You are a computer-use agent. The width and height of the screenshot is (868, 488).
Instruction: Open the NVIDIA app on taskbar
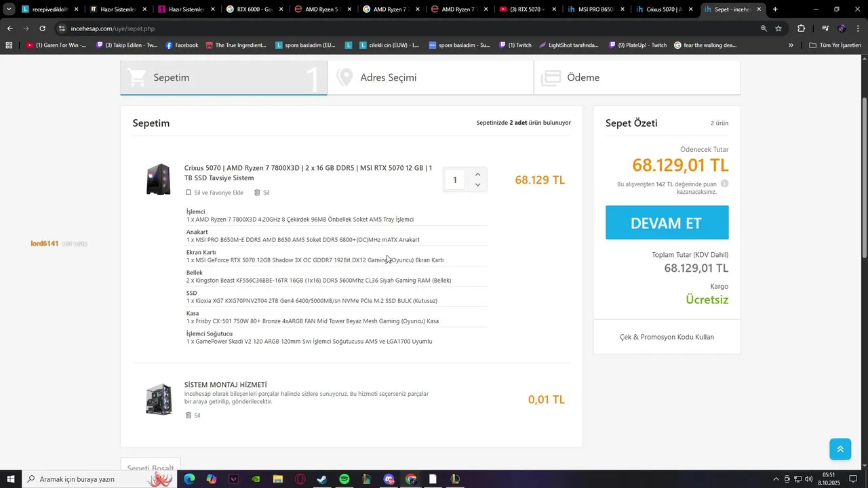256,479
